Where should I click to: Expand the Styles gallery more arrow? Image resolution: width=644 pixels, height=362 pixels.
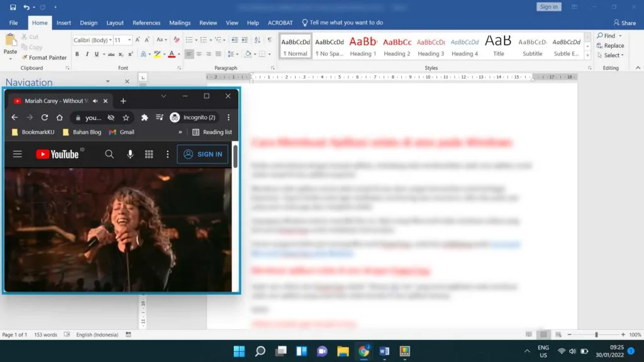click(588, 55)
